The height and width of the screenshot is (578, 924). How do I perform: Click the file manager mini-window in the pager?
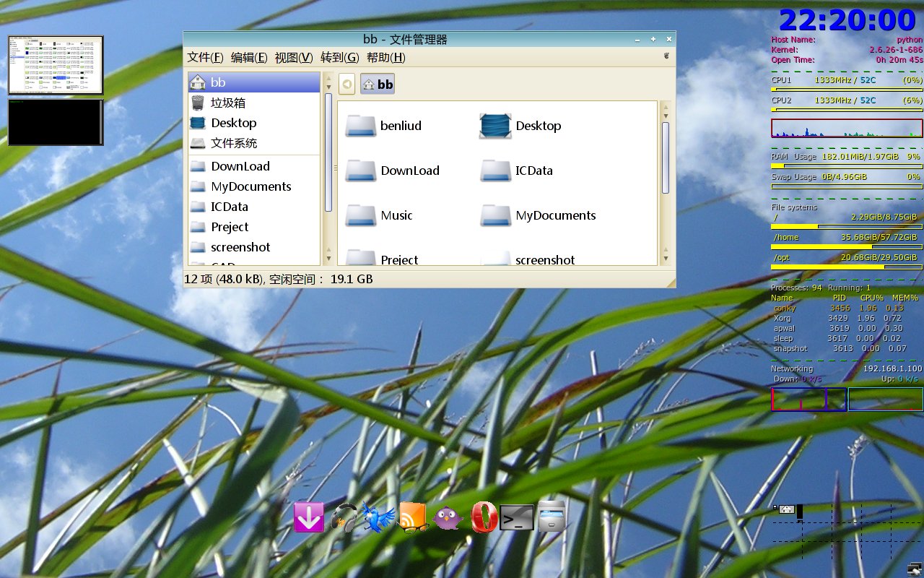[787, 509]
